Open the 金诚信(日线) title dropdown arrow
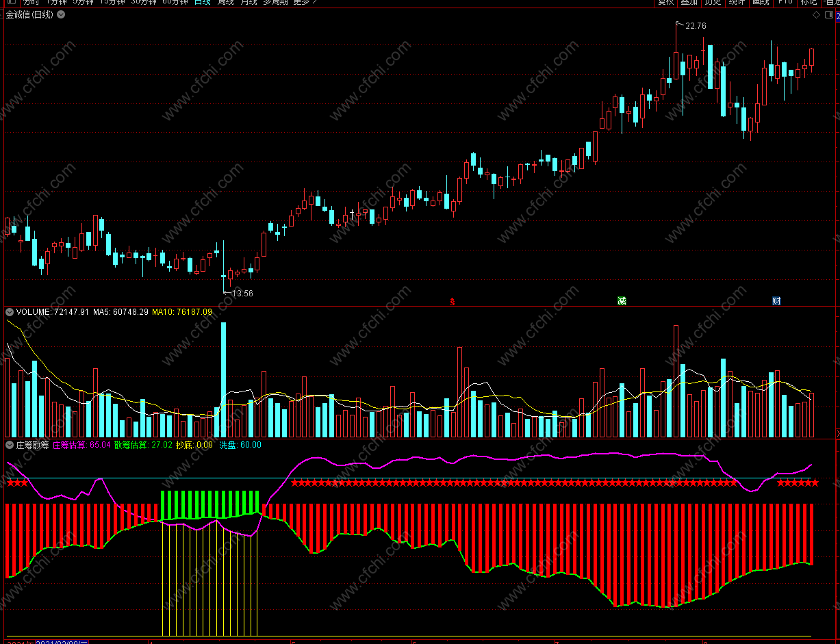Viewport: 840px width, 644px height. (x=61, y=14)
